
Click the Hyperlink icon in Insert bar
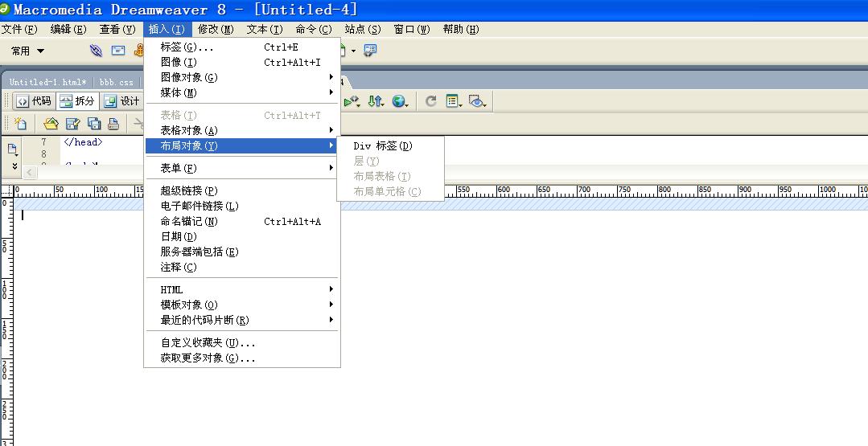coord(96,51)
